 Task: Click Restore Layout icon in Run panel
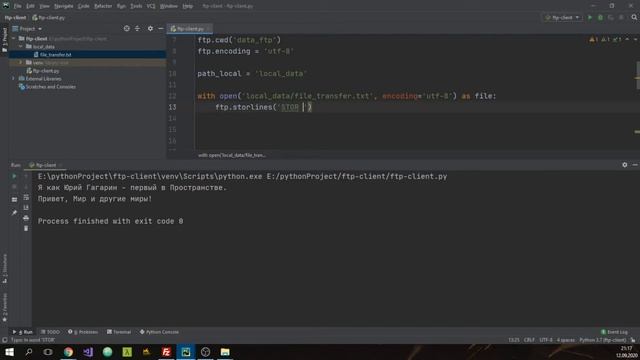coord(14,200)
